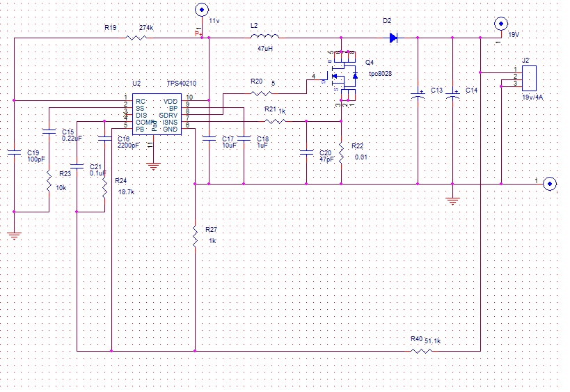Select the R20 resistor symbol

[261, 93]
